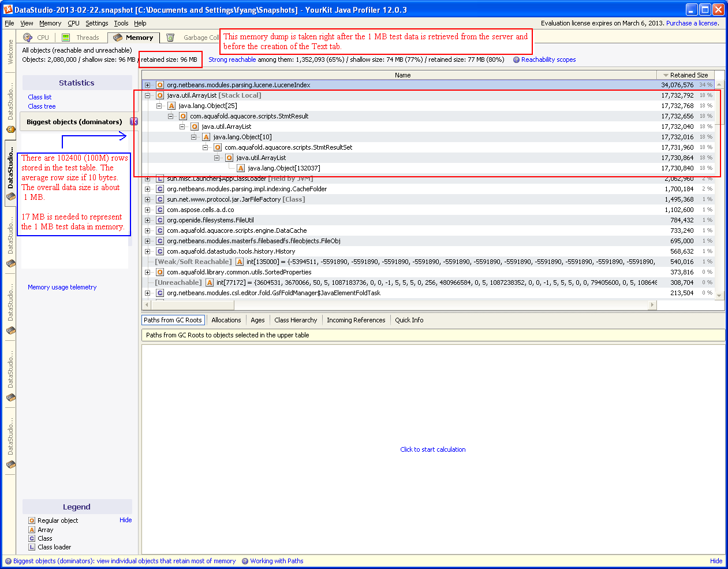Click the sun.misc.Launcher$AppClassLoader row
Image resolution: width=728 pixels, height=569 pixels.
coord(428,178)
